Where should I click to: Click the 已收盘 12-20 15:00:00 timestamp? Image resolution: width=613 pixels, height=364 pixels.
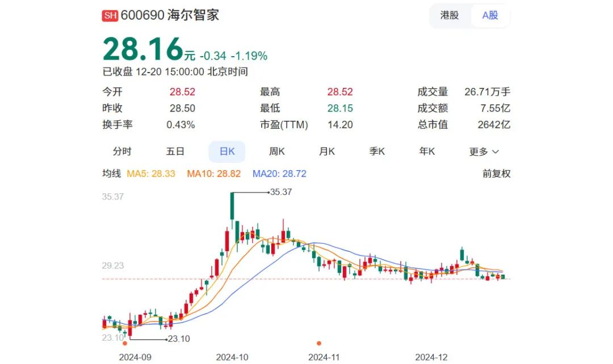click(x=175, y=72)
